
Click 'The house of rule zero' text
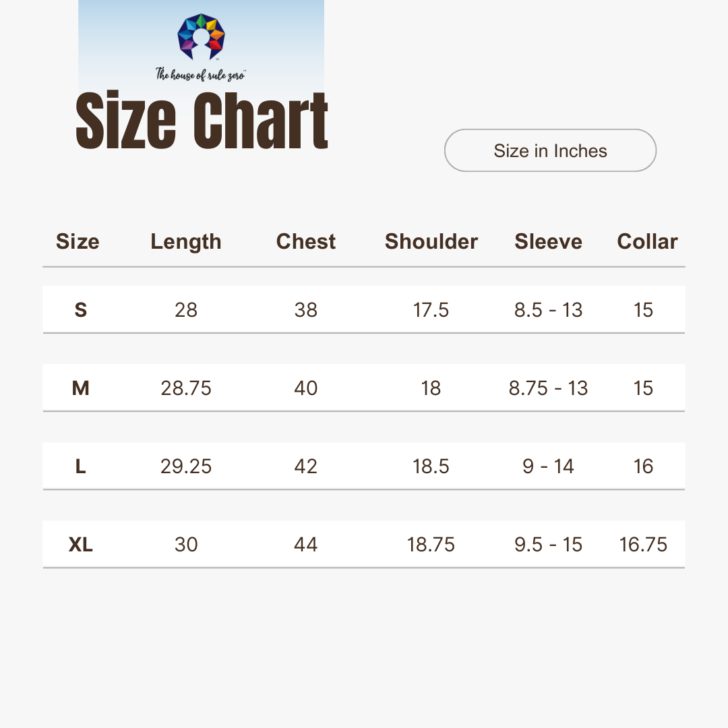(x=201, y=74)
